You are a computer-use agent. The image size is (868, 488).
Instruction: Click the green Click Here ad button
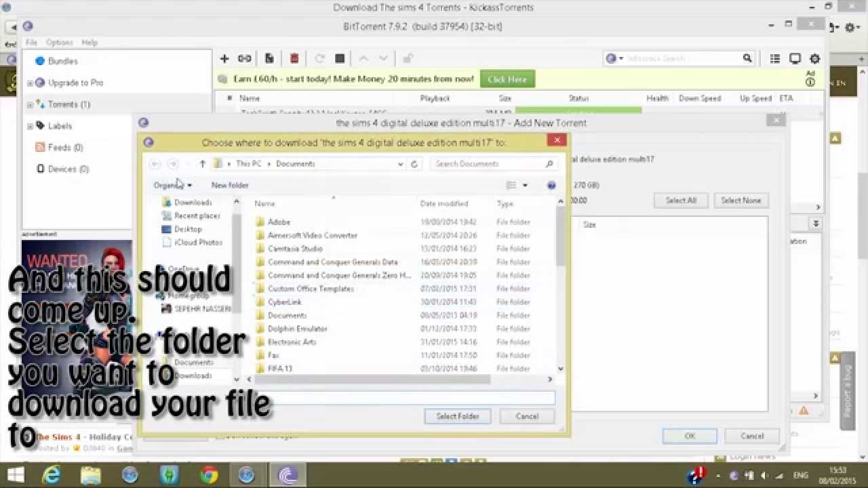tap(507, 79)
